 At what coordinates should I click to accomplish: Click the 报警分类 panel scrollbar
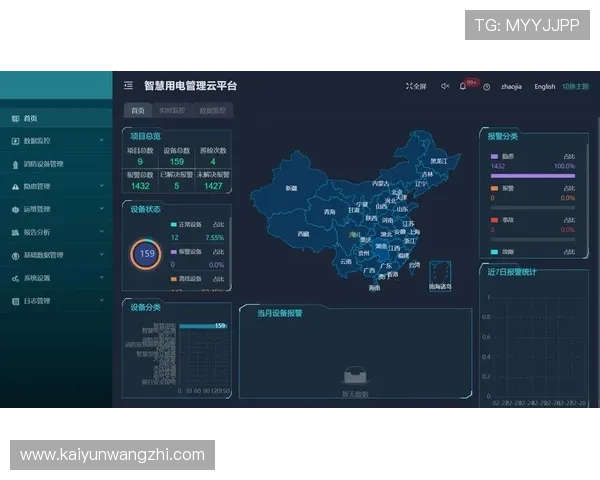tap(587, 199)
